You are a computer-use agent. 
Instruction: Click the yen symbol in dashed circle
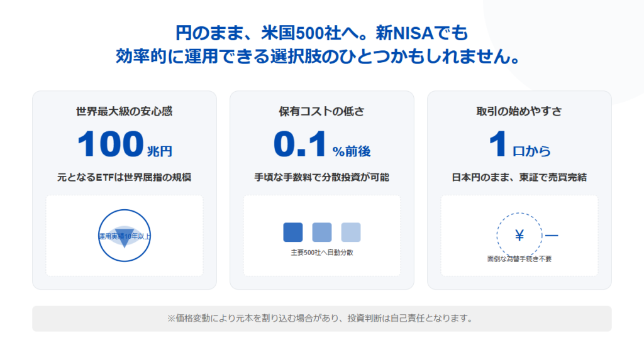[x=519, y=236]
